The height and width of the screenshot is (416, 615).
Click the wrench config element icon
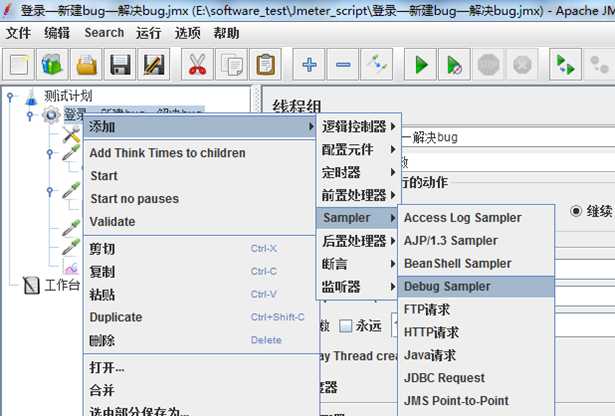point(71,134)
